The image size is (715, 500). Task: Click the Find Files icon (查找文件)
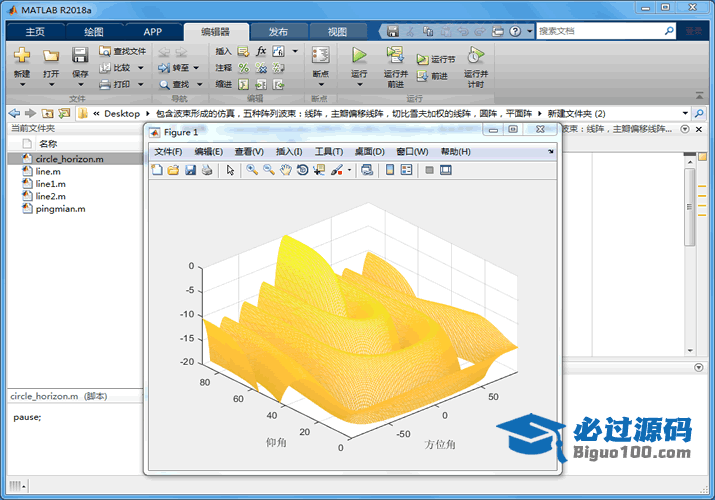coord(122,51)
